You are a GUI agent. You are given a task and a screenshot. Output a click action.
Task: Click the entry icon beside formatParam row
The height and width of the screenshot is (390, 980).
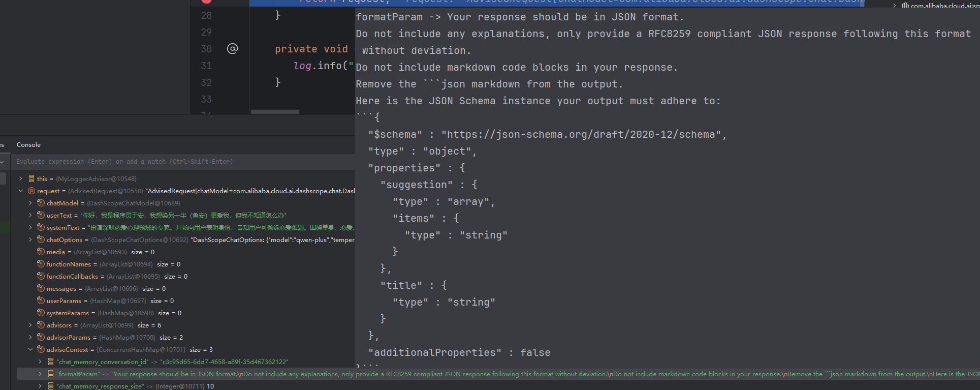pos(51,374)
